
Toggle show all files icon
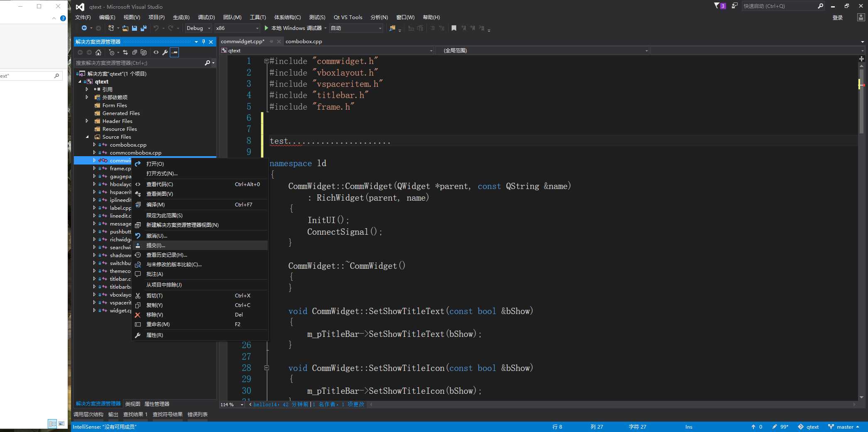tap(144, 52)
